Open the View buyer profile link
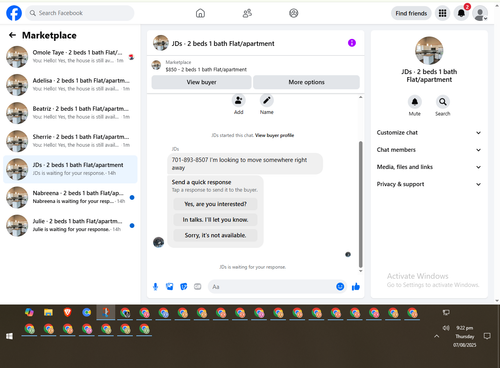The width and height of the screenshot is (500, 368). pos(274,135)
